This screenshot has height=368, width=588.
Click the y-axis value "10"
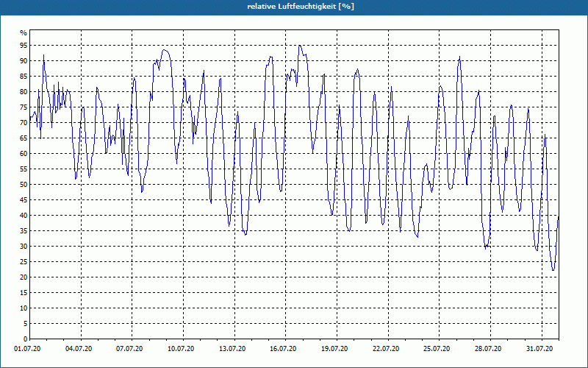coord(24,308)
